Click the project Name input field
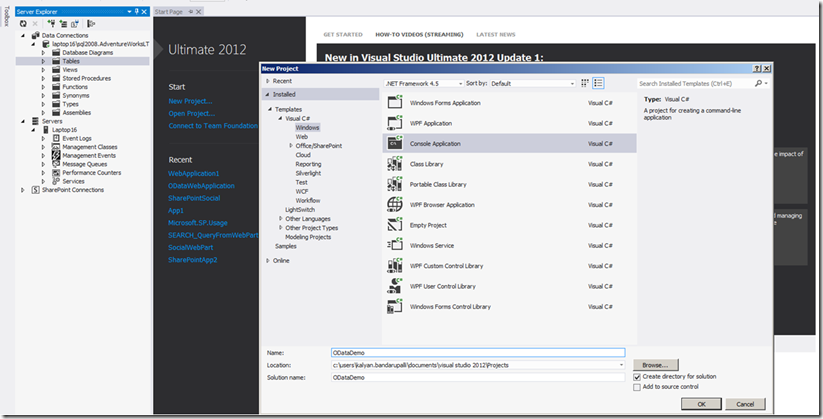 coord(478,353)
